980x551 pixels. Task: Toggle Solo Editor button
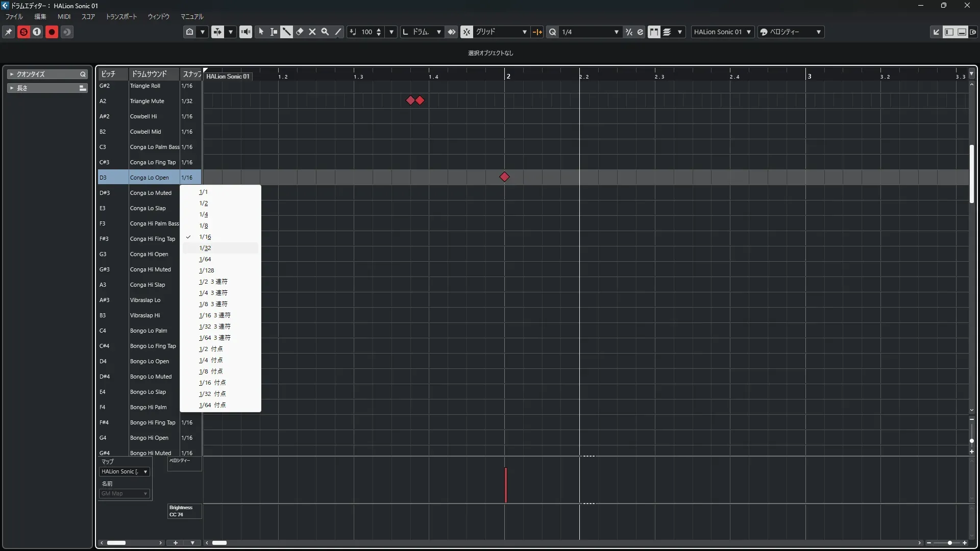point(23,32)
